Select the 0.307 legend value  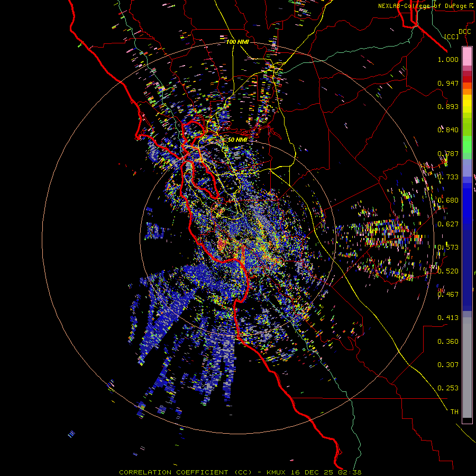tap(448, 365)
